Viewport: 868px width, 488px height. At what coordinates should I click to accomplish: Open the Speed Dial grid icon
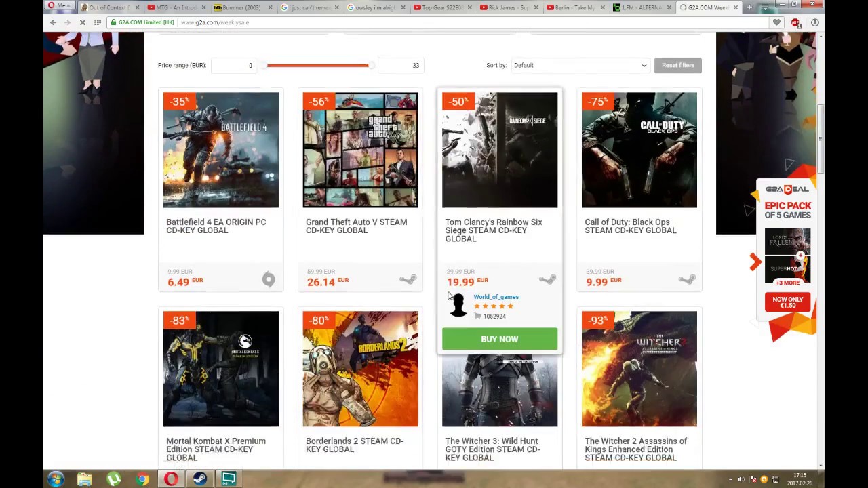pyautogui.click(x=98, y=22)
